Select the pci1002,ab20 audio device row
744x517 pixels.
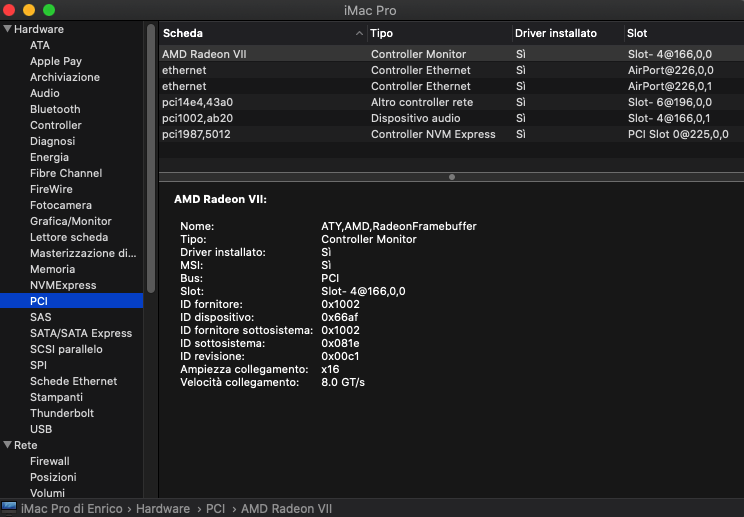452,118
